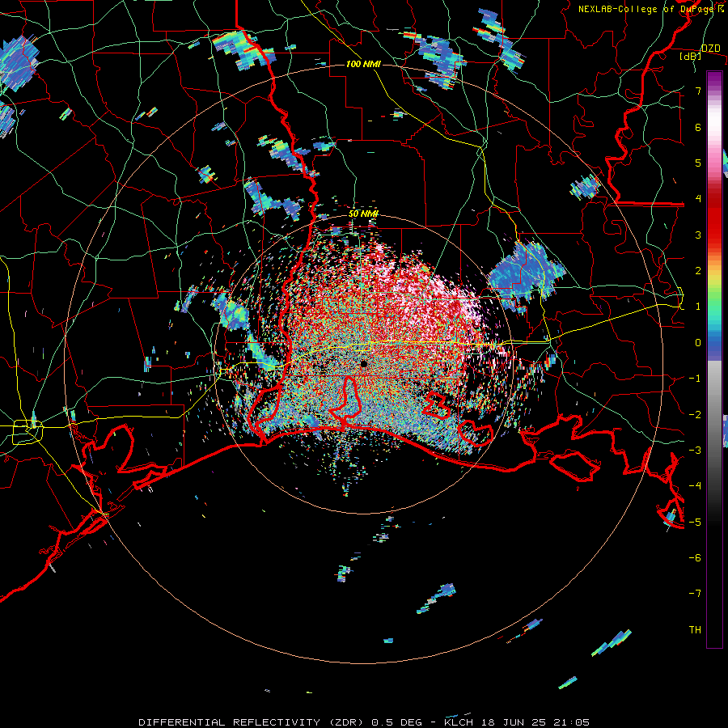Select the 6 dB scale tick label
The height and width of the screenshot is (728, 728).
698,127
